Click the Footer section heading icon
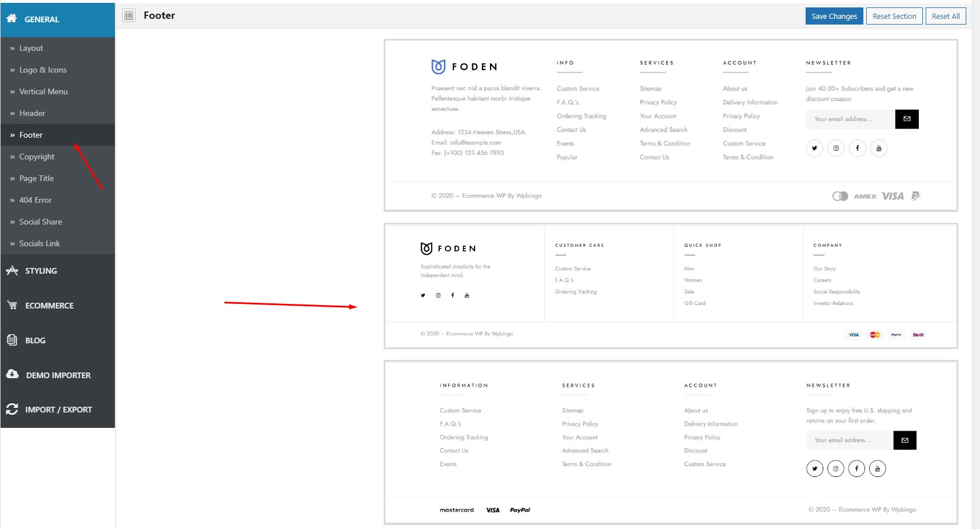The image size is (980, 529). (129, 15)
